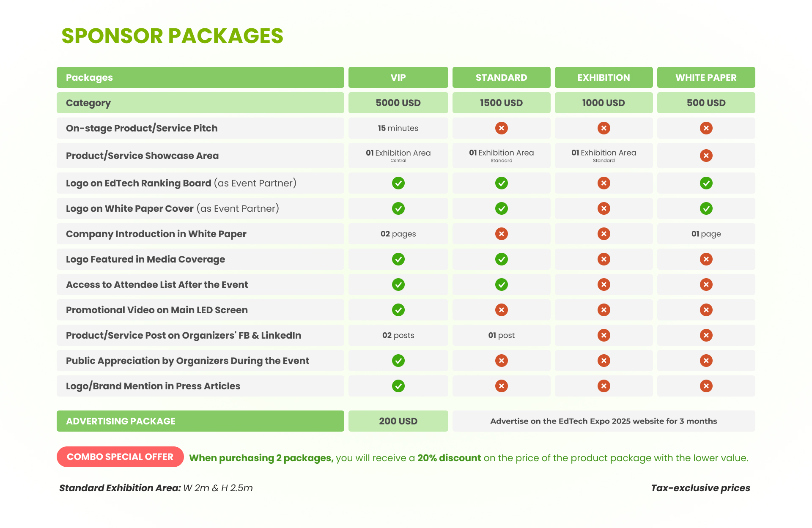Select the VIP package header

click(x=398, y=77)
